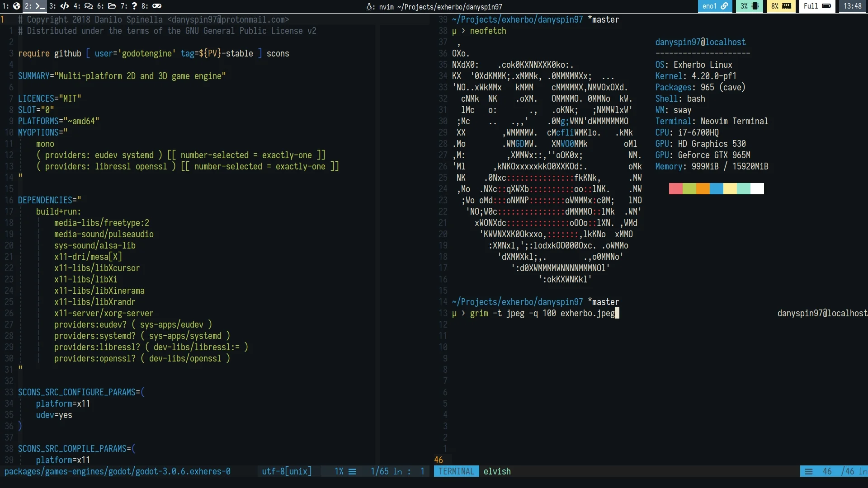Click the Terminal: Neovim Terminal entry
Viewport: 868px width, 488px height.
712,121
